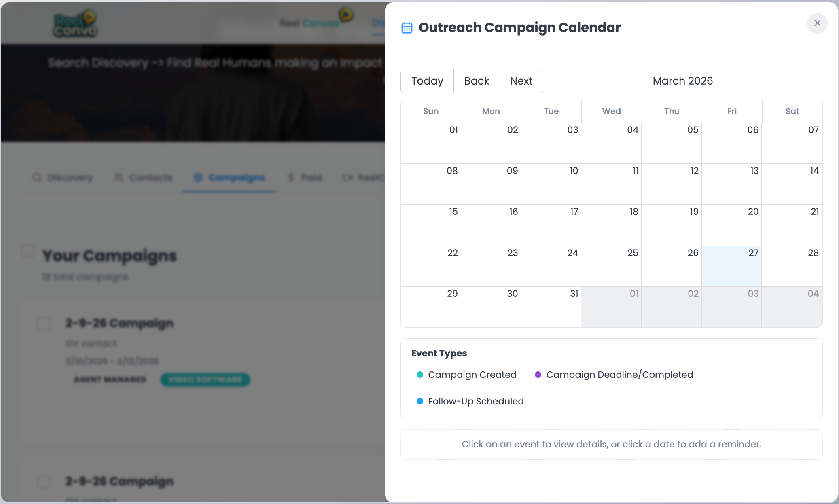Click the people icon next to Contacts
The width and height of the screenshot is (839, 504).
119,178
